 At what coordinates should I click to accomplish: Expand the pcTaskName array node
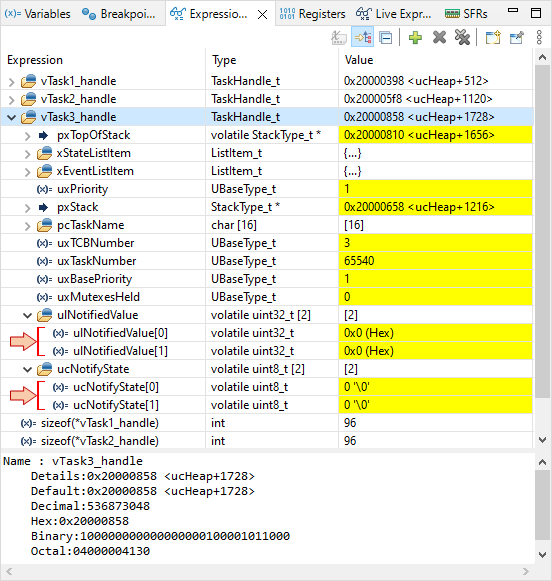click(x=27, y=226)
